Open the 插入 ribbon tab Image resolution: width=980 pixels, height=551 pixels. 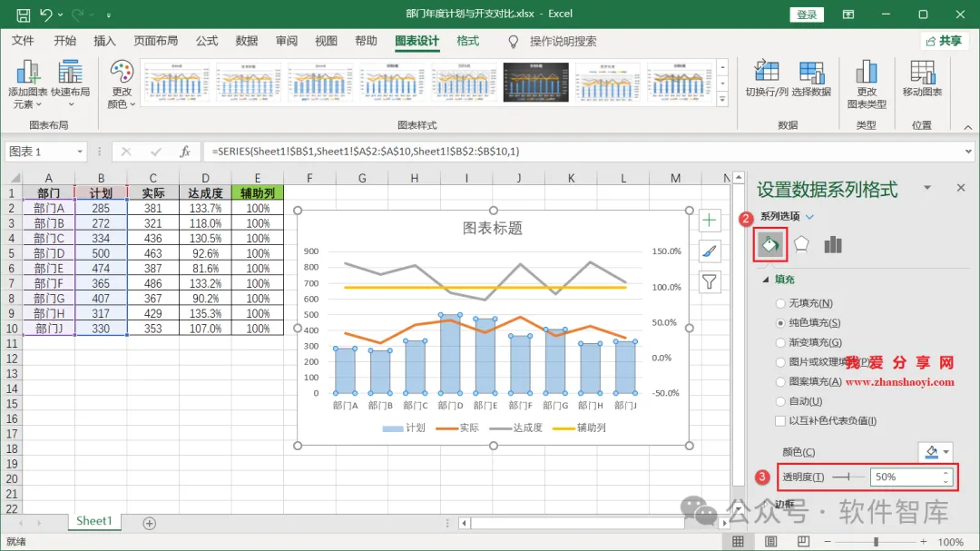click(104, 41)
